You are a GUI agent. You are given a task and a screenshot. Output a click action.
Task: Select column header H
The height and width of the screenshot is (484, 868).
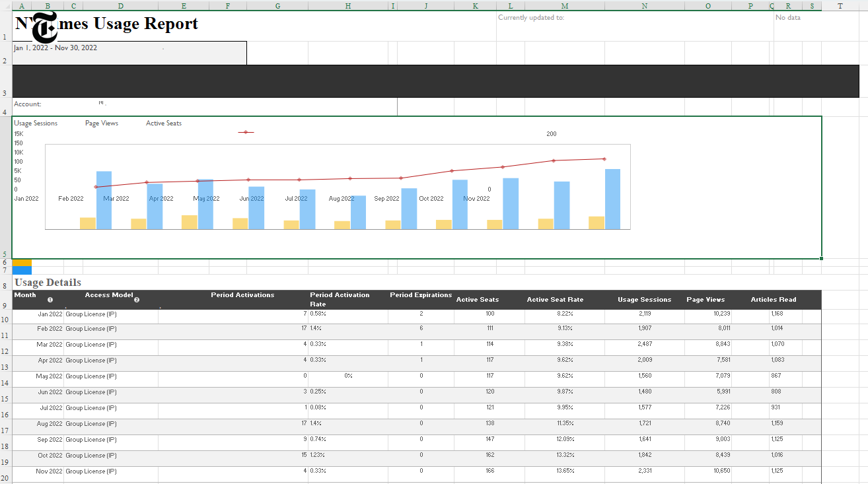348,6
